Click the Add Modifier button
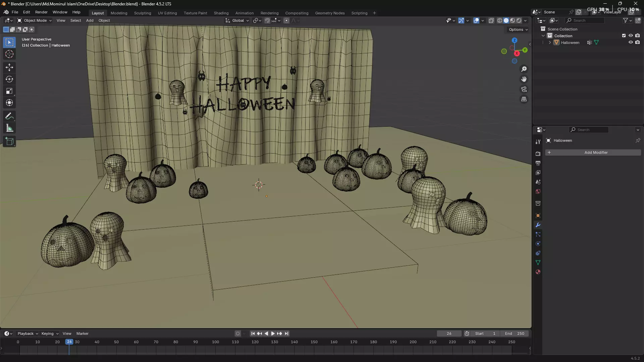 (x=593, y=153)
